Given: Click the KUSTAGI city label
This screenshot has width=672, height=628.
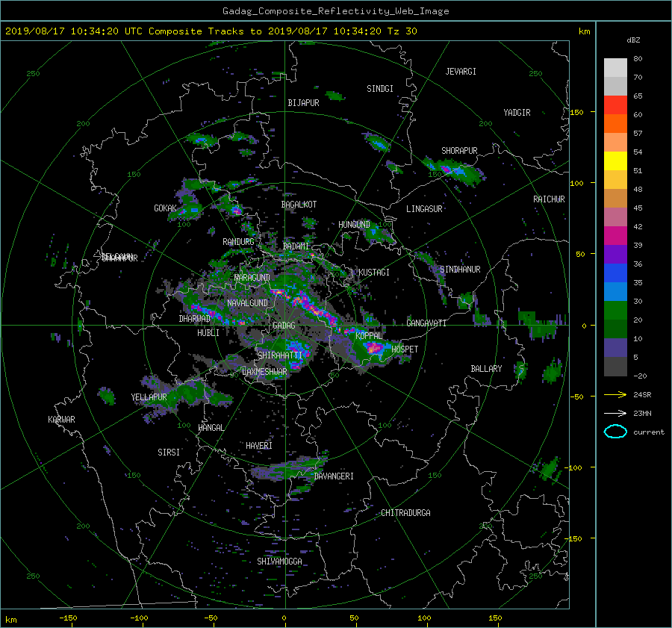Looking at the screenshot, I should click(x=374, y=273).
